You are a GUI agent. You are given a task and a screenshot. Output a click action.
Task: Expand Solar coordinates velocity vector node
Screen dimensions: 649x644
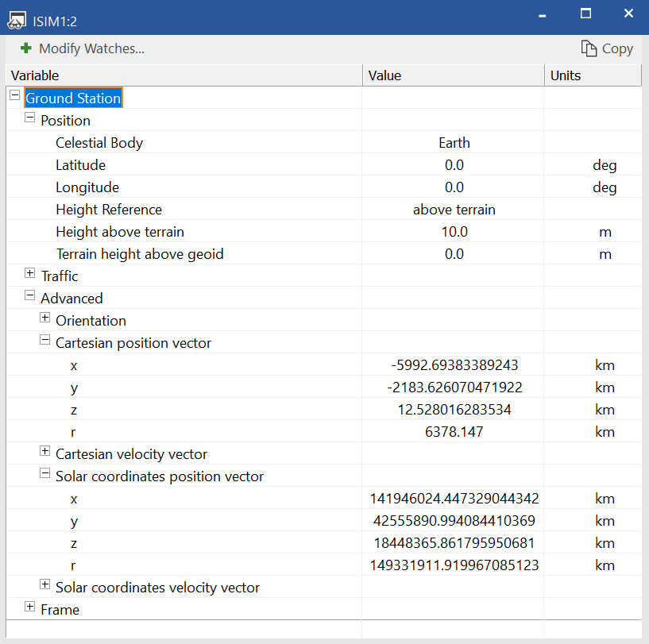[x=45, y=584]
